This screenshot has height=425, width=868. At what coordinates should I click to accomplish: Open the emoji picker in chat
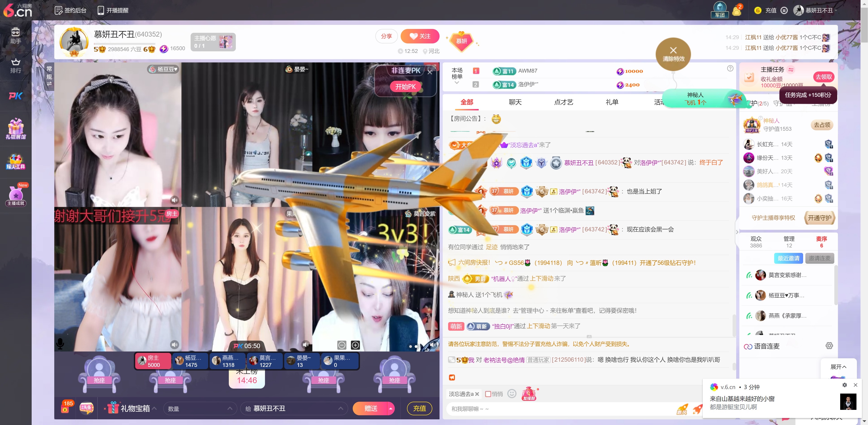tap(511, 394)
